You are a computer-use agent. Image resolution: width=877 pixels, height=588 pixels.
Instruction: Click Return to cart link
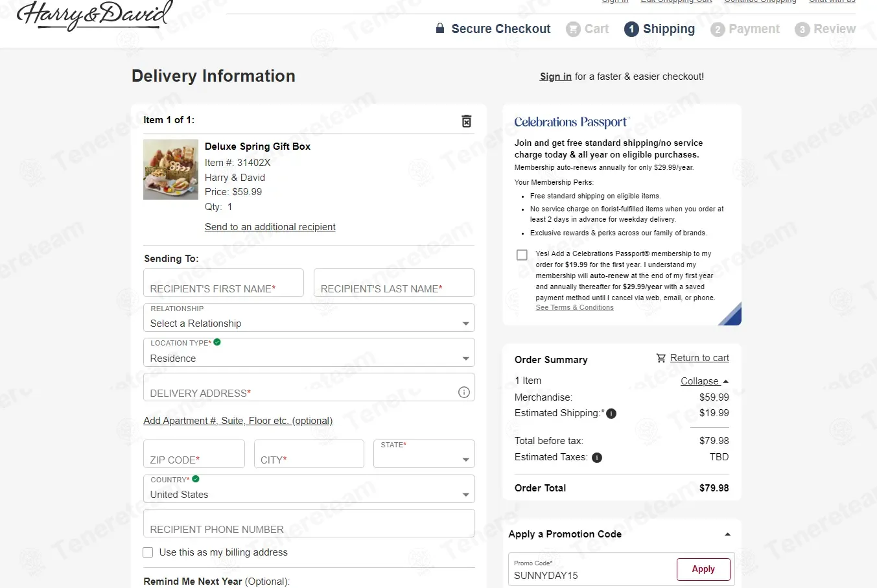(x=699, y=358)
